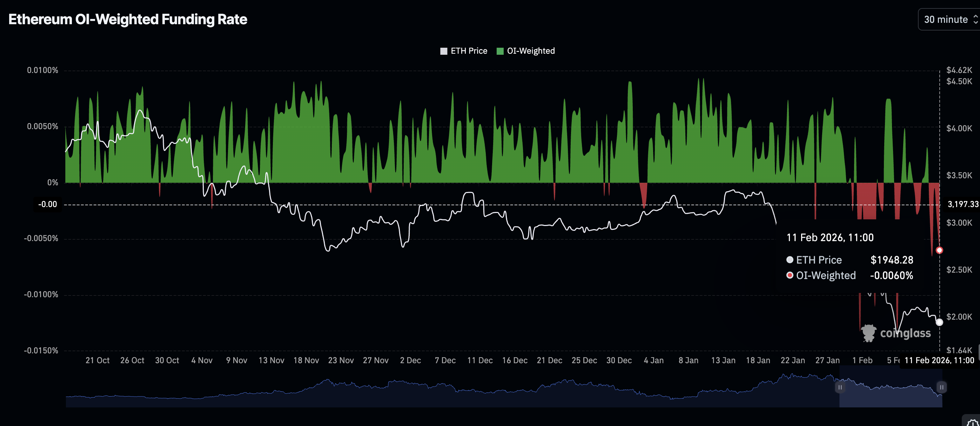Click the red dot beside OI-Weighted in the tooltip
The image size is (980, 426).
tap(790, 275)
